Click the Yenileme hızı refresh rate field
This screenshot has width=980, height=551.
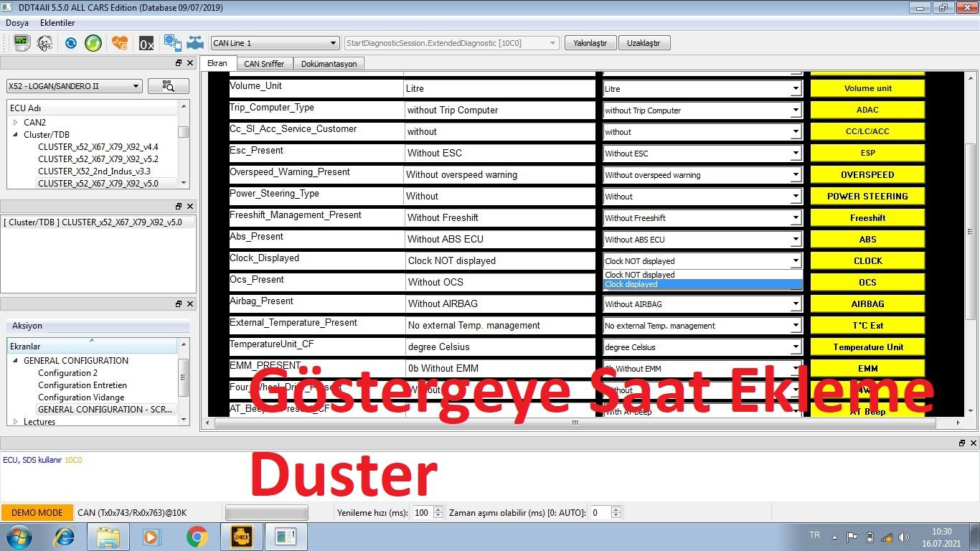421,513
